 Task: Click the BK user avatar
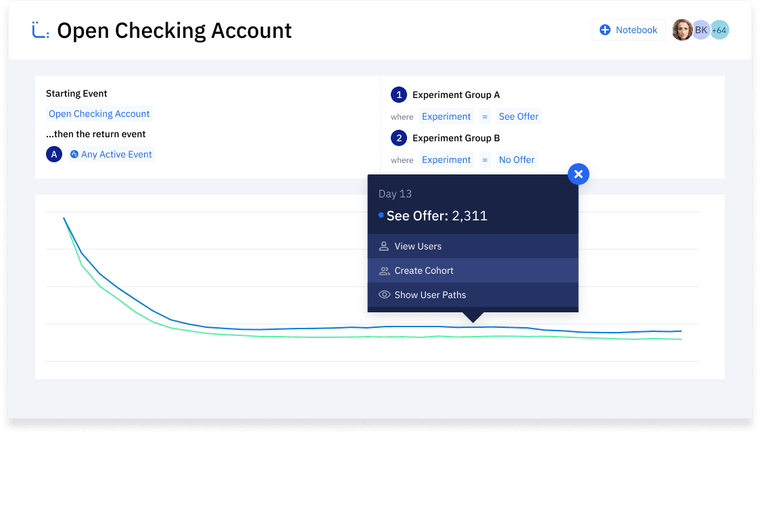[x=701, y=30]
